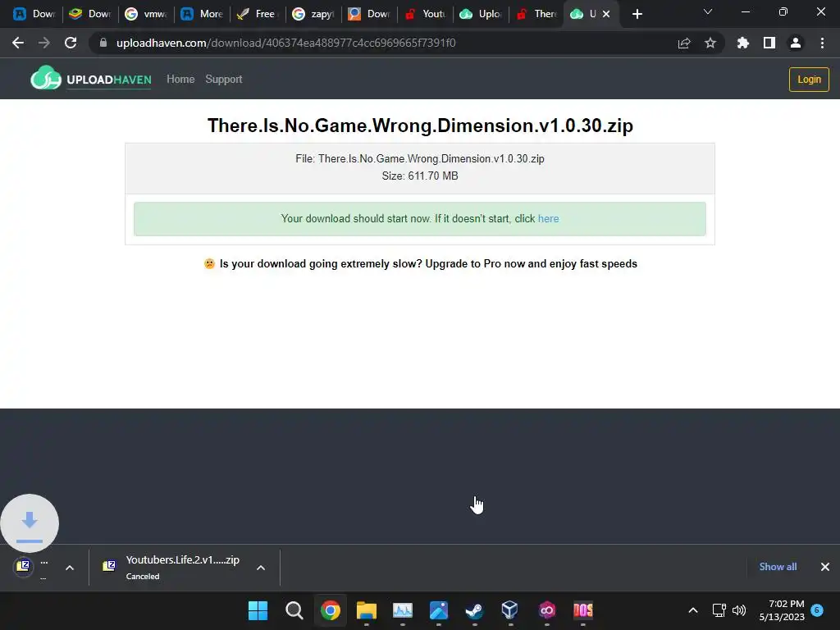Click the UploadHaven logo
840x630 pixels.
pos(91,80)
